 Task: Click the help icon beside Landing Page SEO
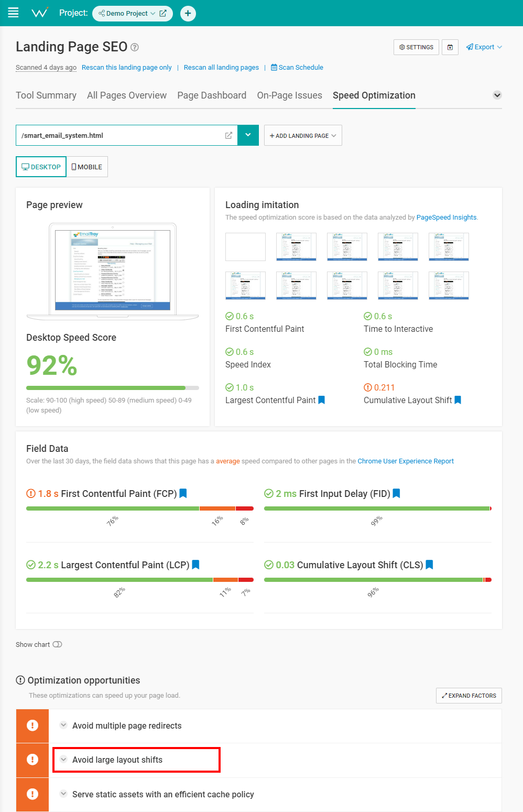(x=135, y=47)
